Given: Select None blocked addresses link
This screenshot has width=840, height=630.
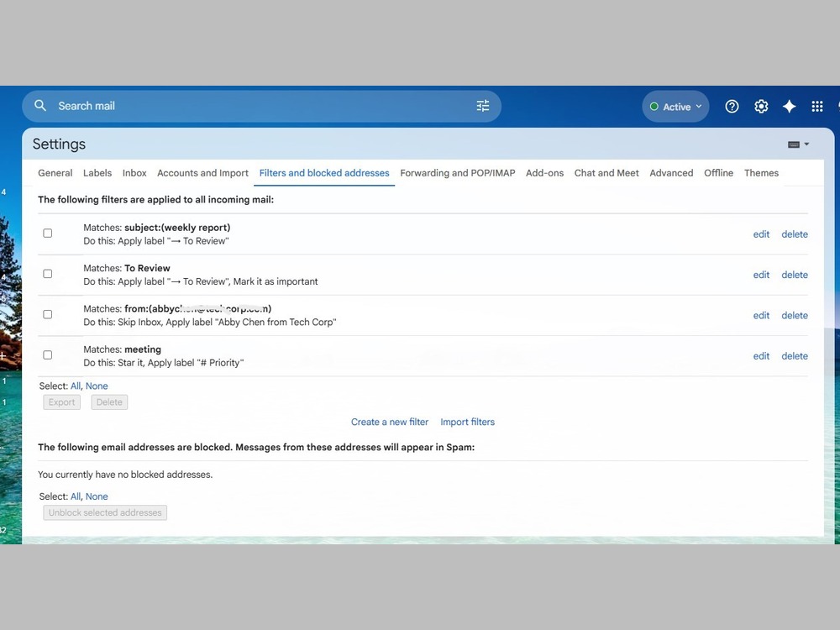Looking at the screenshot, I should coord(97,496).
